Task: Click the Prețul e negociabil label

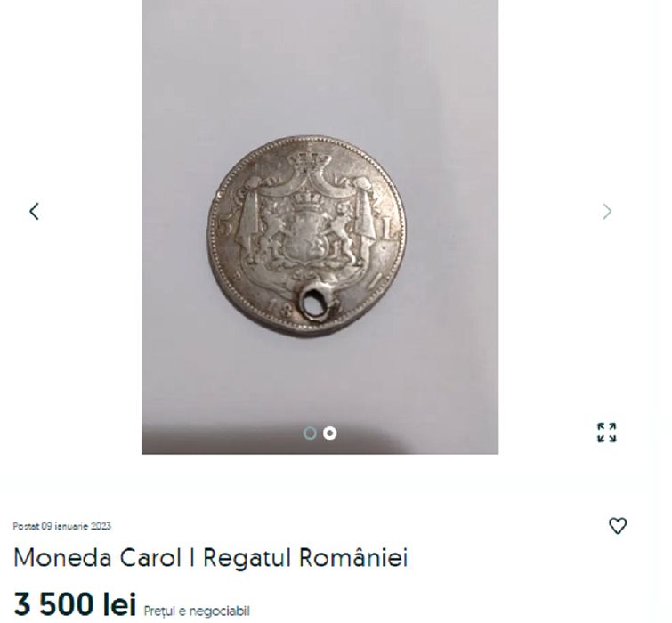Action: point(197,611)
